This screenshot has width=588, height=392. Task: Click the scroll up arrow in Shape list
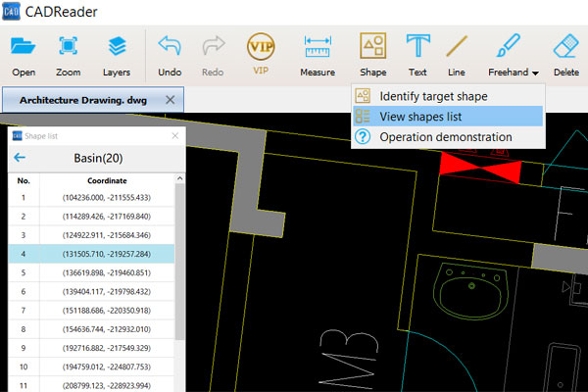(179, 179)
